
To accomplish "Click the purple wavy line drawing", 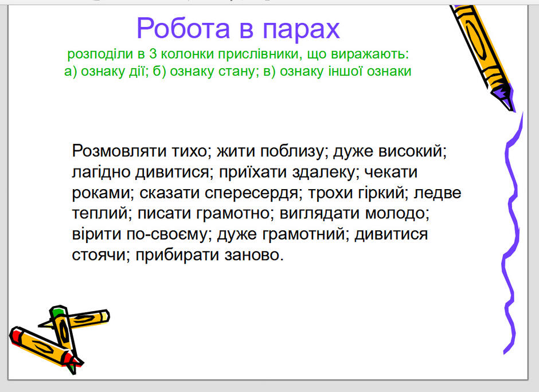I will (513, 234).
